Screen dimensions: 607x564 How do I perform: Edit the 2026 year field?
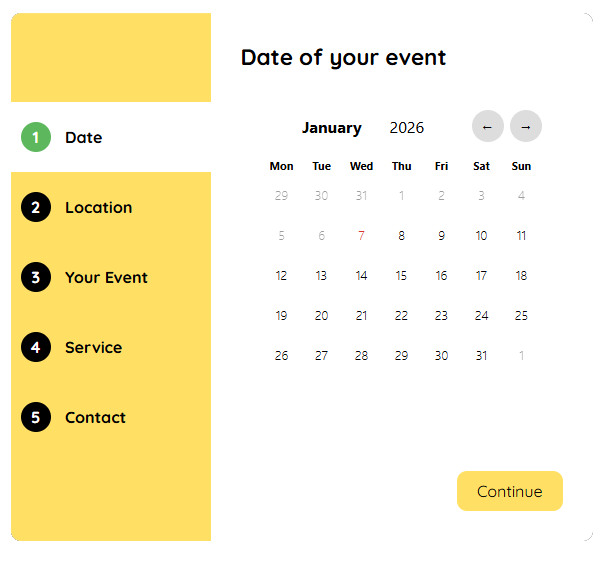coord(407,128)
